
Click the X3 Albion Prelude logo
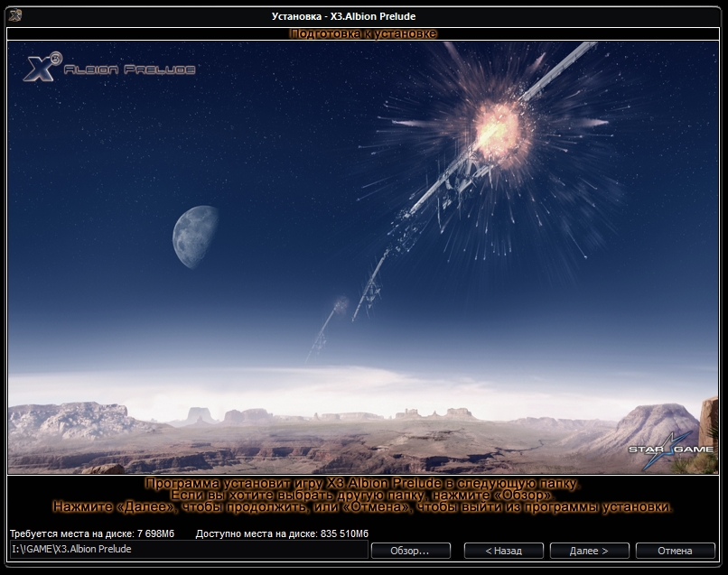click(x=107, y=68)
